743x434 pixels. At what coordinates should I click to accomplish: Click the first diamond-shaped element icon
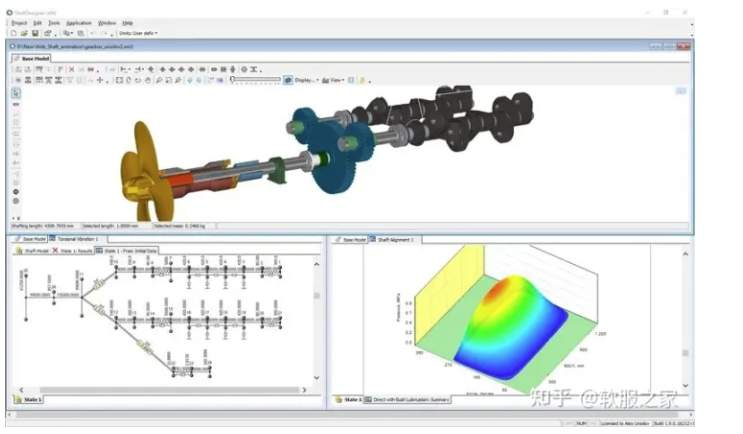click(163, 69)
